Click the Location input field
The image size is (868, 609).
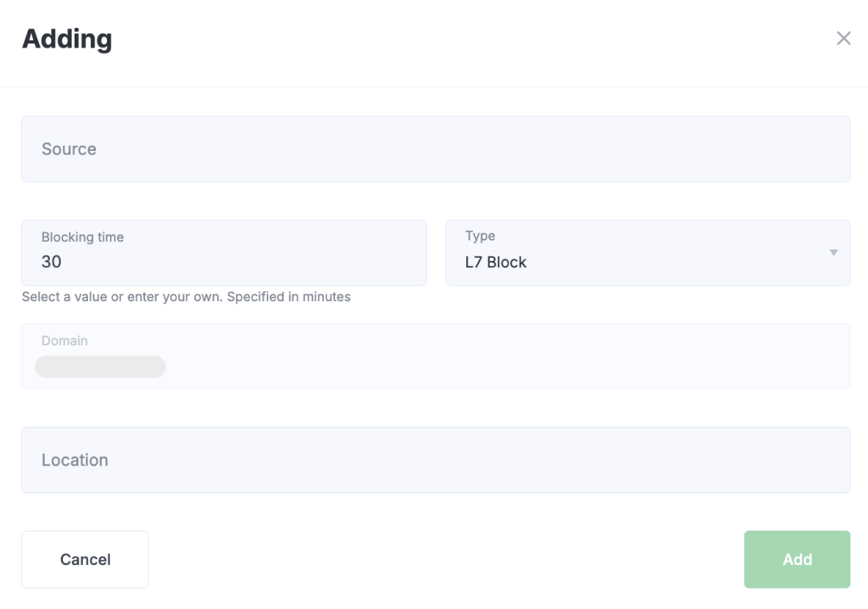coord(436,460)
